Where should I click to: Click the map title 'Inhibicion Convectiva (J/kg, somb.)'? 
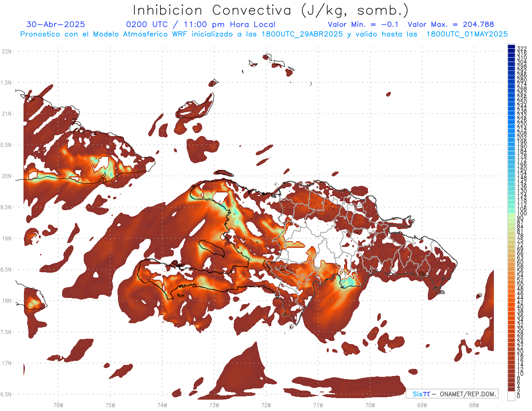pos(271,10)
